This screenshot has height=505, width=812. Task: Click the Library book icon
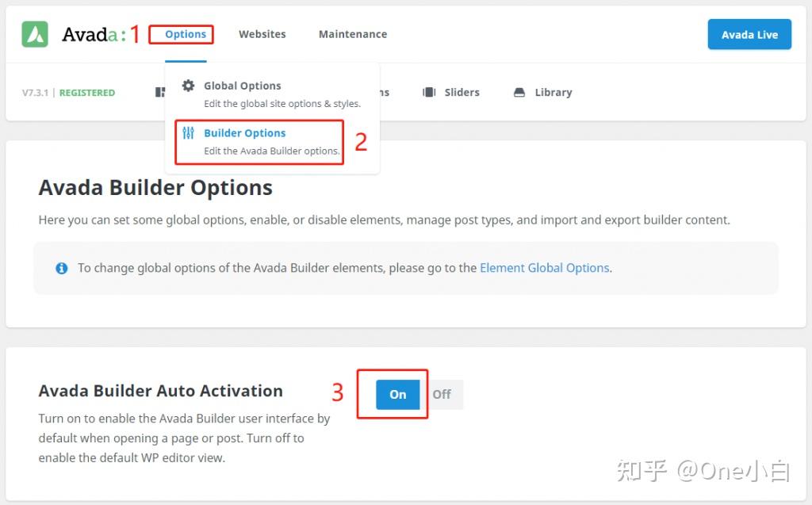pyautogui.click(x=519, y=92)
